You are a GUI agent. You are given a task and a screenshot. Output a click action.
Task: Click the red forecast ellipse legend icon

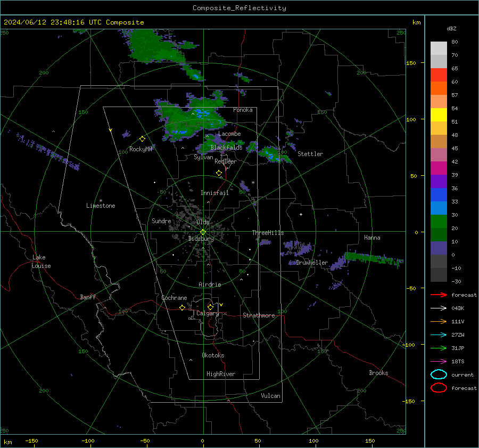(x=439, y=388)
